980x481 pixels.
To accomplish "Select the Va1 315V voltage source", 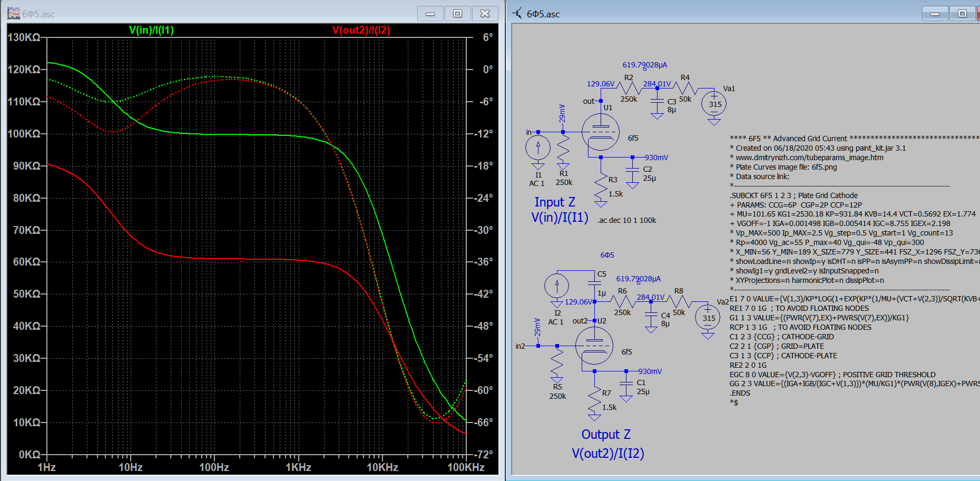I will [714, 103].
